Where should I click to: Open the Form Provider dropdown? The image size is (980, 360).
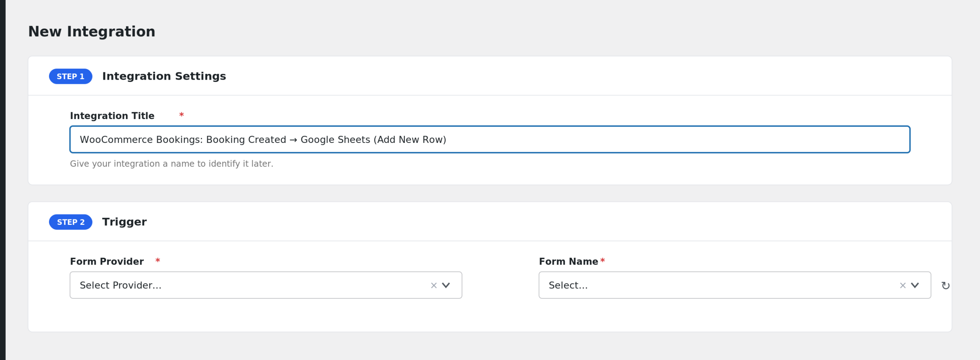(x=266, y=285)
